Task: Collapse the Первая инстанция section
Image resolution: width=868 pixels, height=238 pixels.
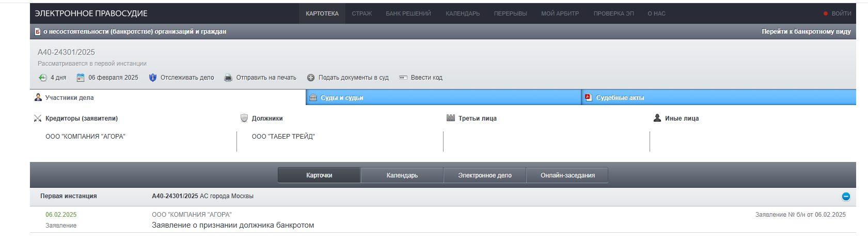Action: click(846, 197)
